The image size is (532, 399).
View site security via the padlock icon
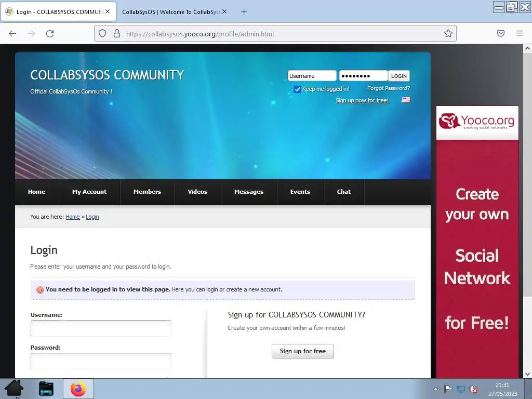click(x=117, y=33)
